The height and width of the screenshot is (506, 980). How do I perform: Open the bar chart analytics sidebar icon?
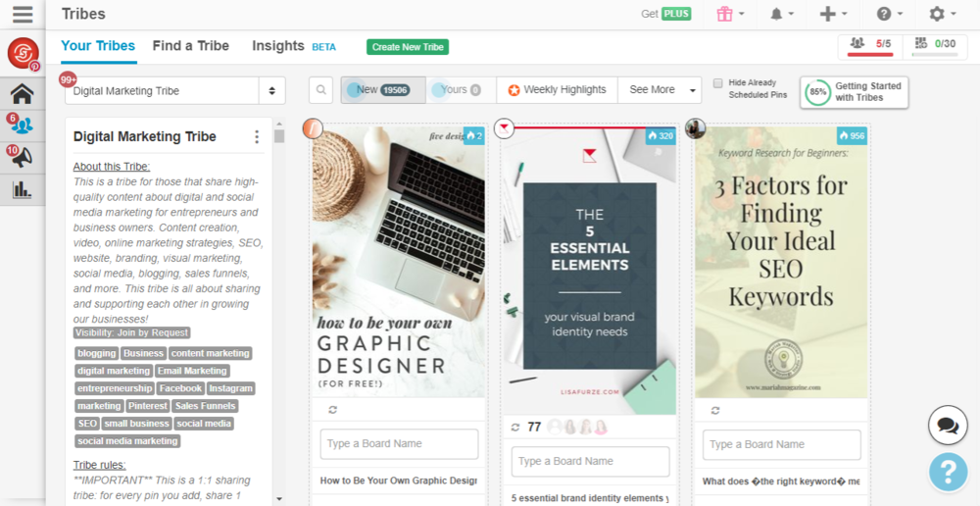(23, 189)
